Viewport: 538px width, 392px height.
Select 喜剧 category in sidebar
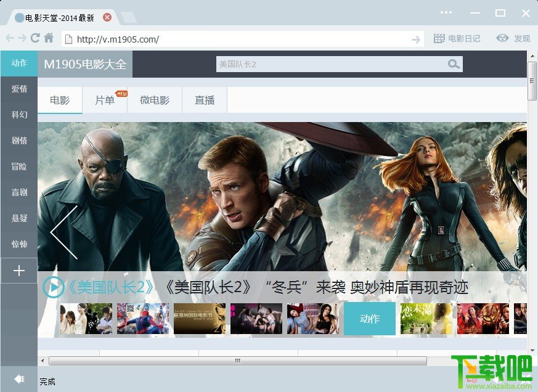19,192
